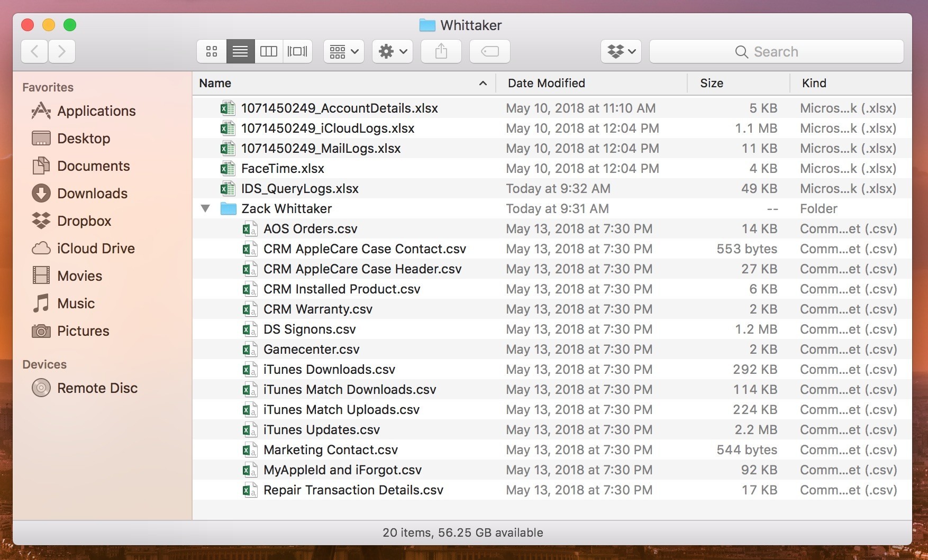Select CRM Installed Product.csv icon
The width and height of the screenshot is (928, 560).
250,289
